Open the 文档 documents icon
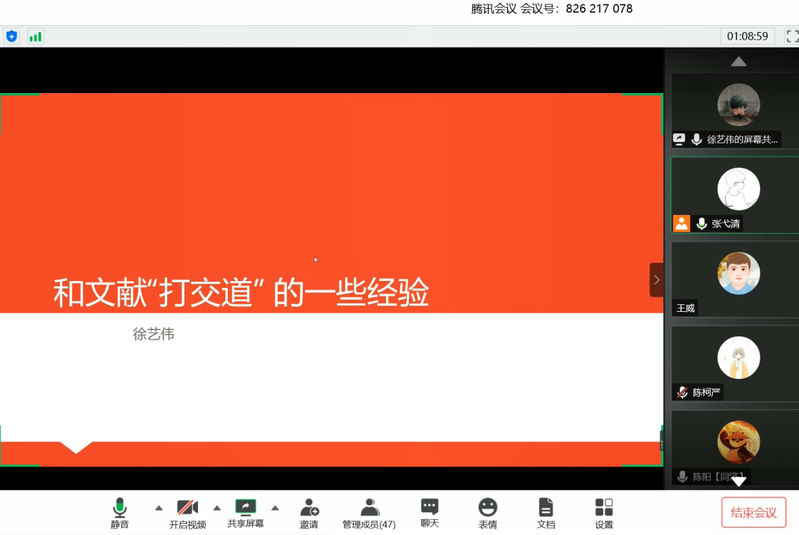Image resolution: width=799 pixels, height=535 pixels. [545, 512]
